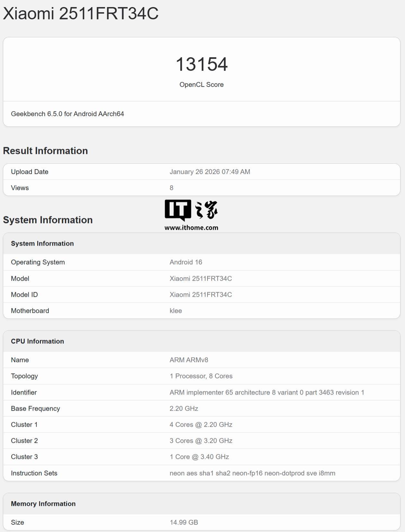Click the Topology value 1 Processor, 8 Cores
This screenshot has width=405, height=532.
201,376
